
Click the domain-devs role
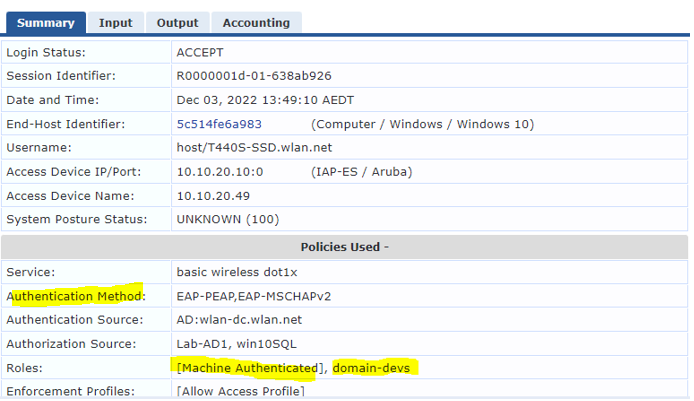click(371, 369)
